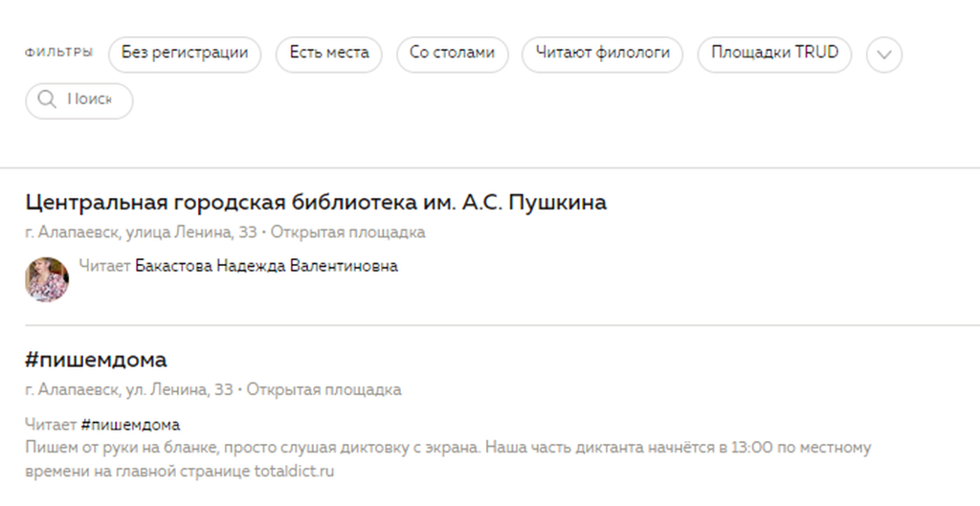Select the «Читают филологи» filter

tap(602, 54)
